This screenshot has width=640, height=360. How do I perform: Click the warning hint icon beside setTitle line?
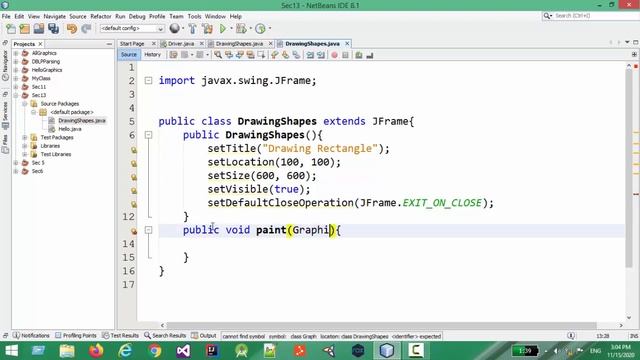point(133,150)
